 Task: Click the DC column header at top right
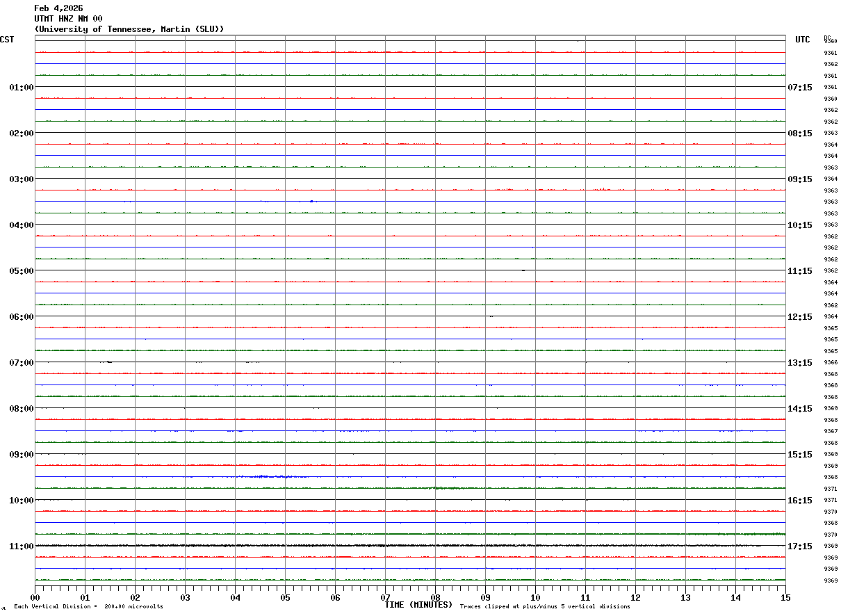(x=827, y=38)
